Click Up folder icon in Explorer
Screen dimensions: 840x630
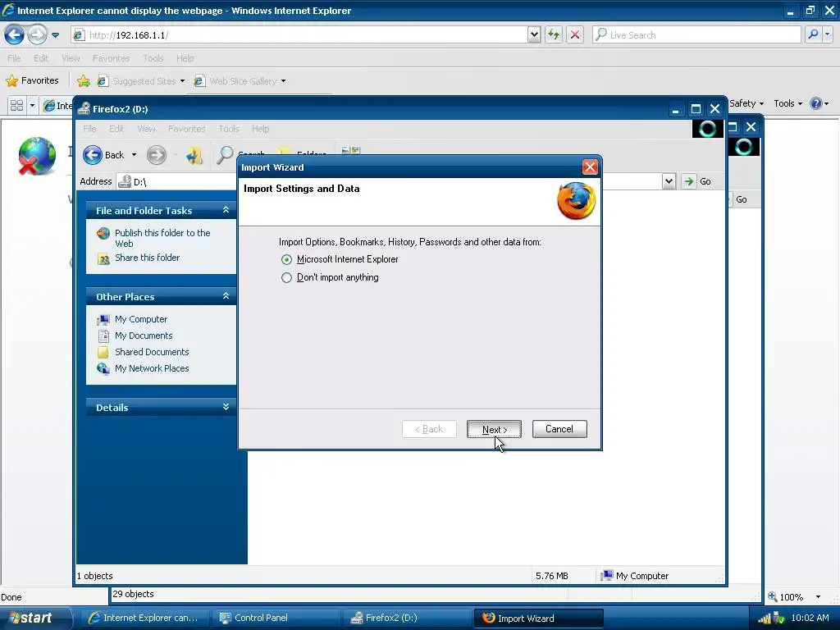pos(194,155)
